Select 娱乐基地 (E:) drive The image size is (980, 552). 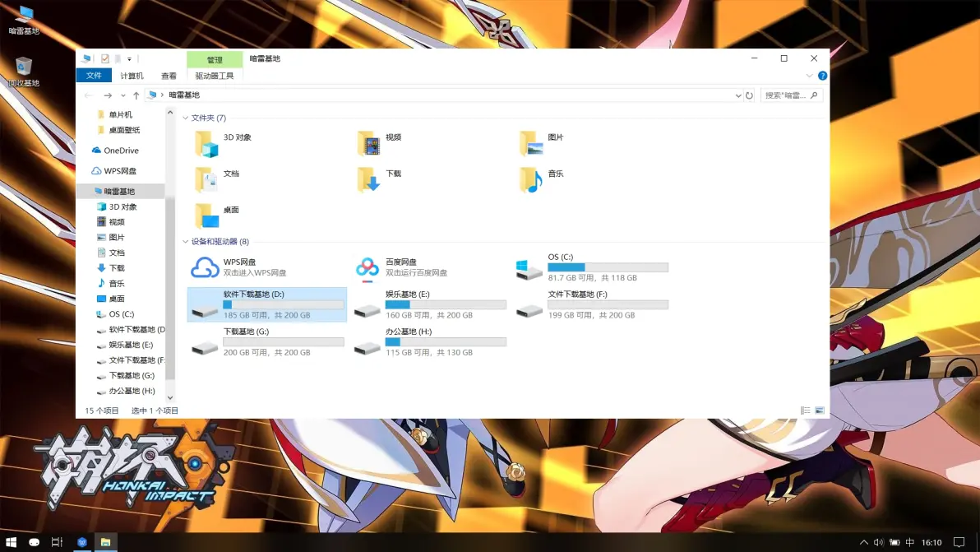430,304
